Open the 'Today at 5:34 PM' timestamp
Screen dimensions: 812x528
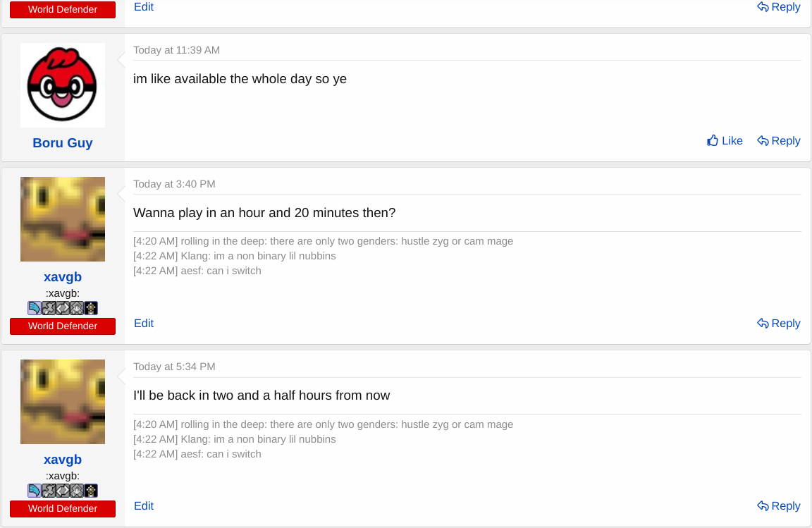(174, 367)
